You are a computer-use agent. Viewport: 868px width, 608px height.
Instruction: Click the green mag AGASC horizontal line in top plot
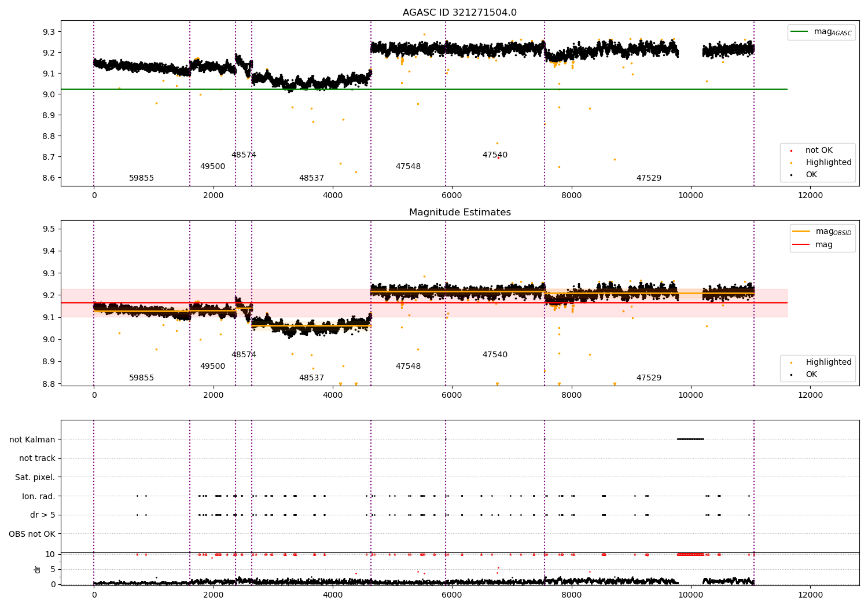click(x=424, y=89)
